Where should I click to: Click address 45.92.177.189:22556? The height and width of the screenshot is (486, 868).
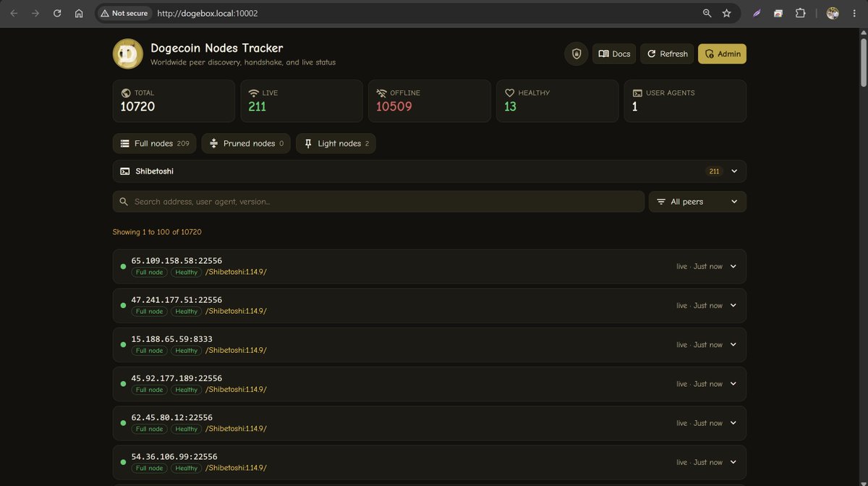click(x=176, y=378)
